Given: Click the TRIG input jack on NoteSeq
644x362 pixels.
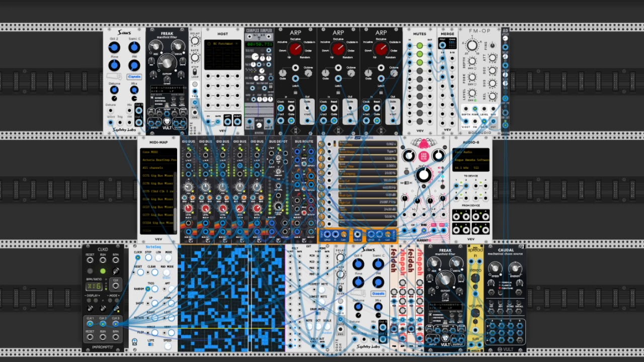Looking at the screenshot, I should (x=148, y=289).
